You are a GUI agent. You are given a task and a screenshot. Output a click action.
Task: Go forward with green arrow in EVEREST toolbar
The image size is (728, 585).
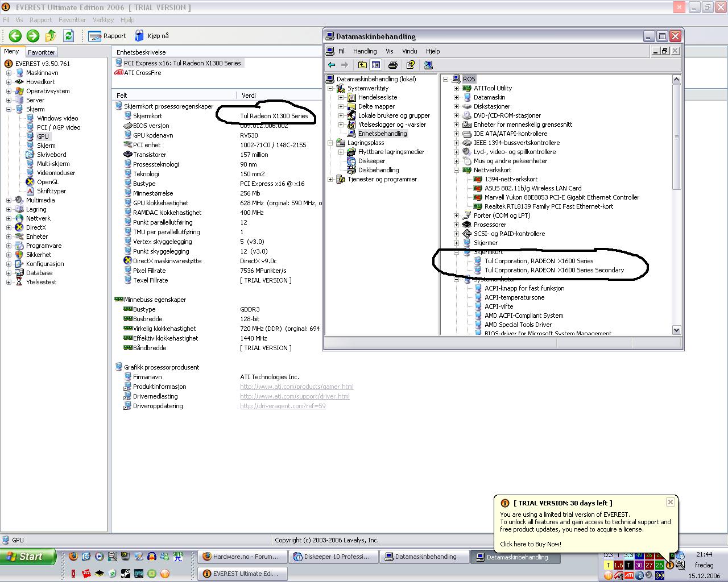pos(33,36)
